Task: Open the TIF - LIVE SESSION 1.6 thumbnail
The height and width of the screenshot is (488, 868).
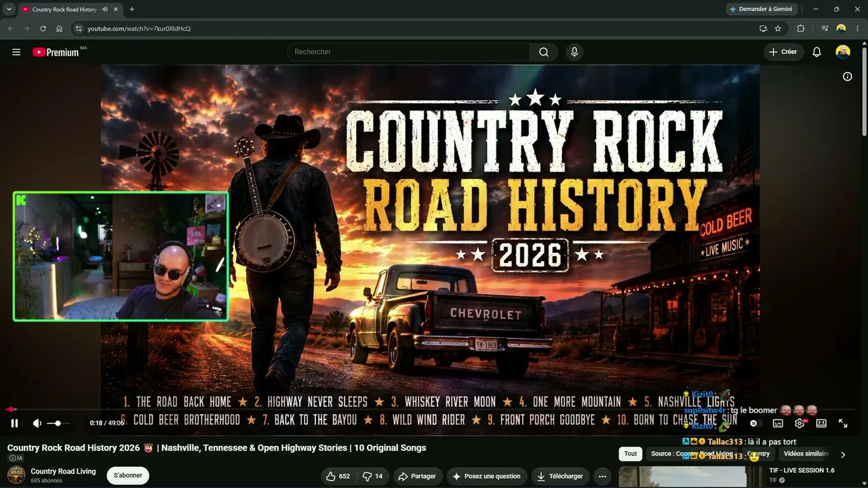Action: point(691,477)
